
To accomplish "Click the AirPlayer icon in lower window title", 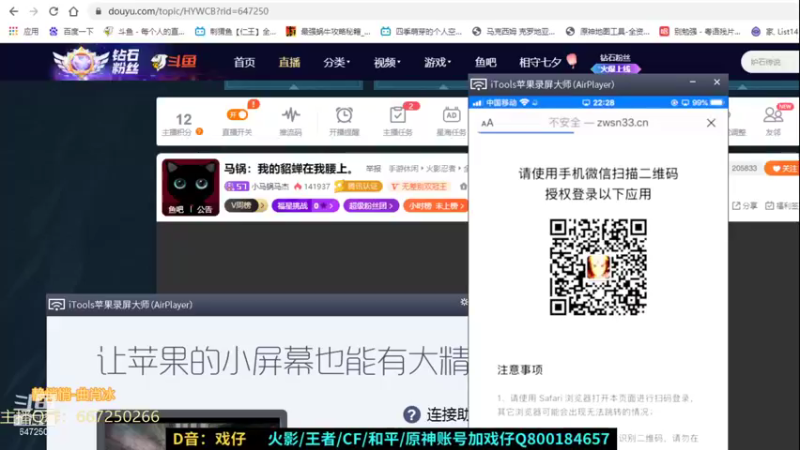I will (x=57, y=305).
